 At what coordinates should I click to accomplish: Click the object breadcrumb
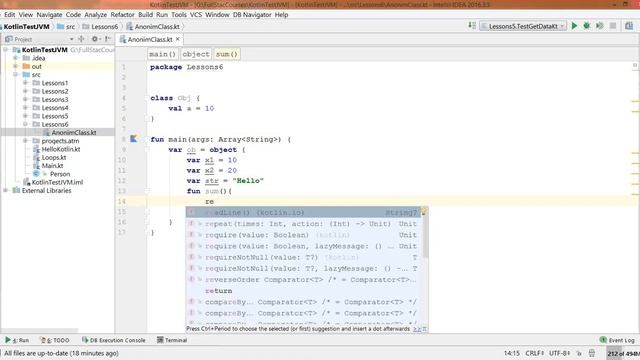point(196,54)
